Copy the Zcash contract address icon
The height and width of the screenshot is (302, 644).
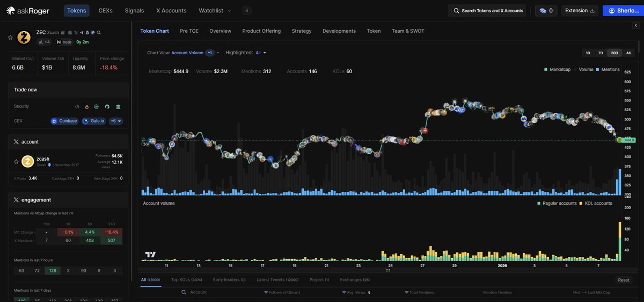pos(63,33)
